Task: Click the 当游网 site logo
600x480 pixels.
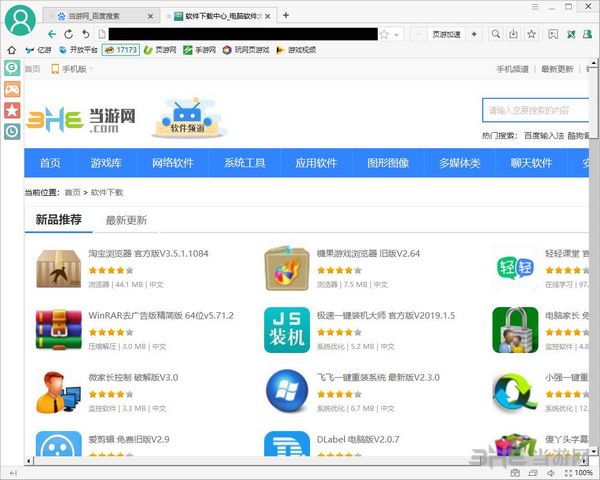Action: (x=81, y=119)
